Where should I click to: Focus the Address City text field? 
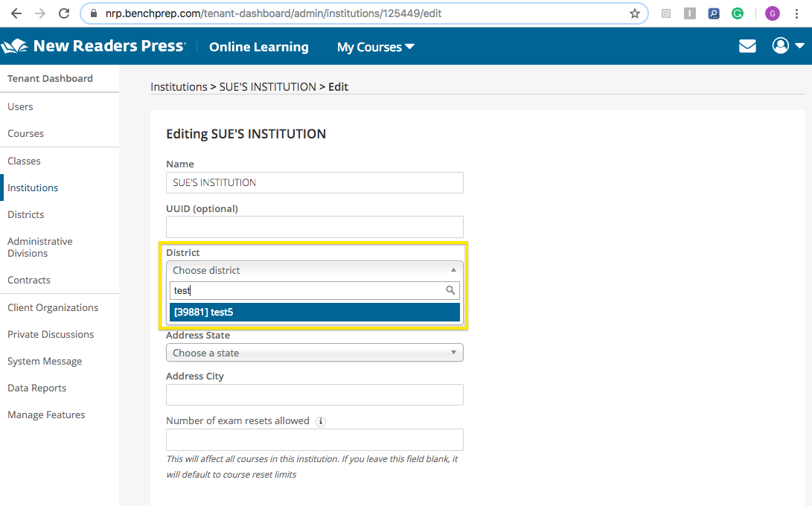pos(314,394)
